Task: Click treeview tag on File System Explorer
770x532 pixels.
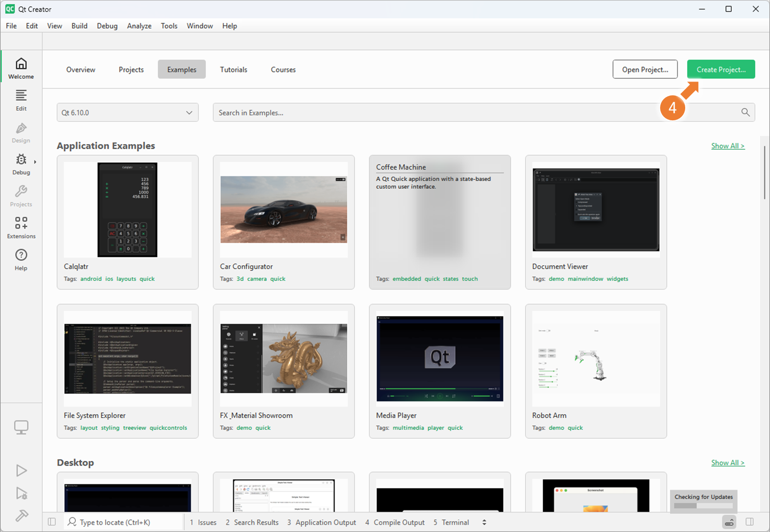Action: (x=135, y=427)
